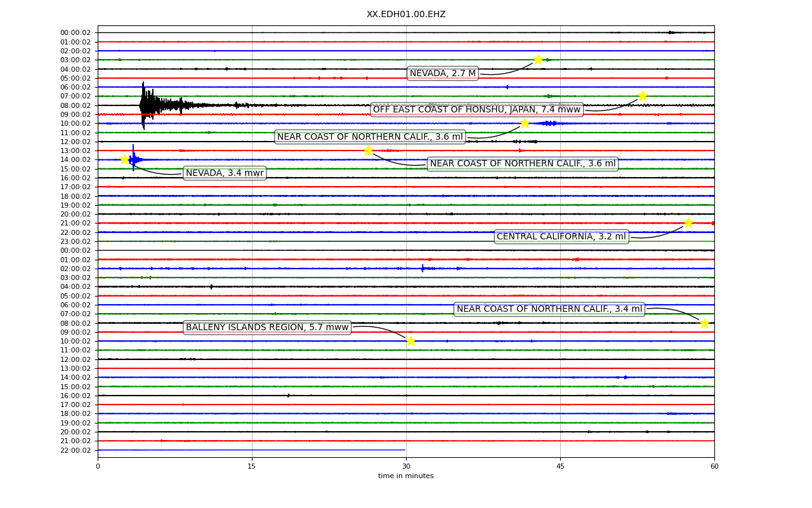Select the CENTRAL CALIFORNIA, 3.2 ml label
This screenshot has height=508, width=812.
click(x=561, y=237)
